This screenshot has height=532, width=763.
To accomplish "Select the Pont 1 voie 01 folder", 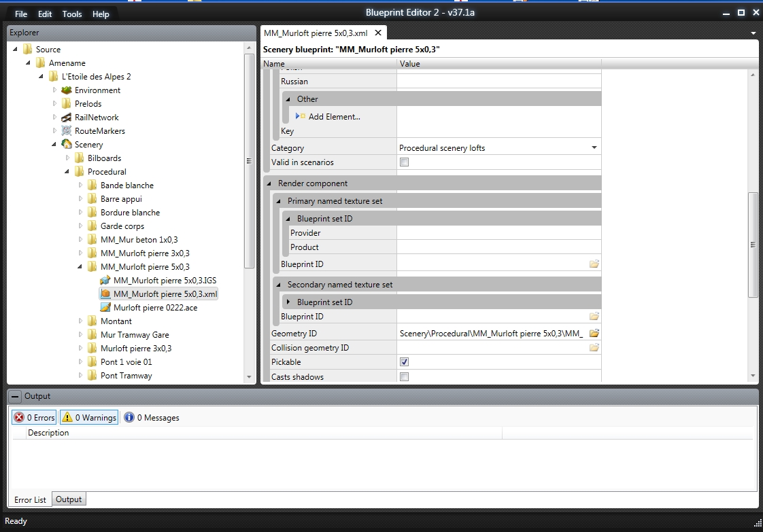I will tap(126, 361).
